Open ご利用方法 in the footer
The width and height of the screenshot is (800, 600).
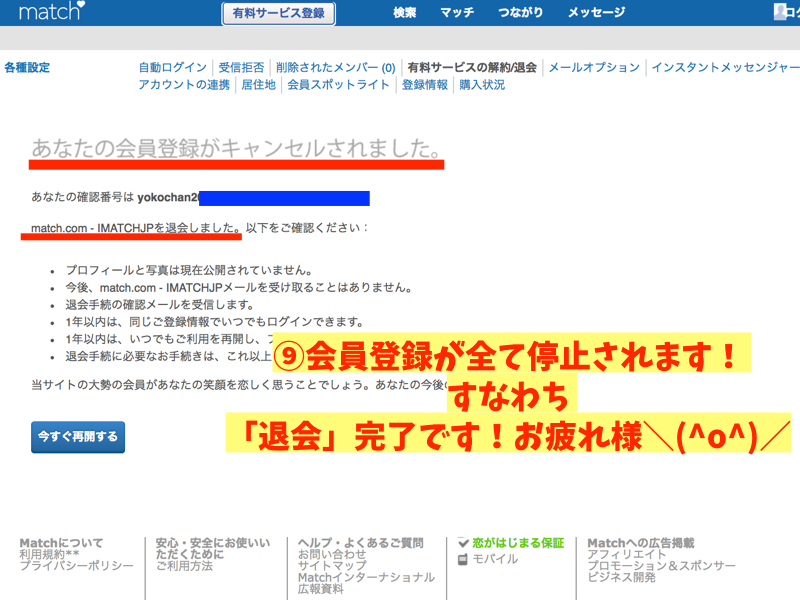coord(184,566)
